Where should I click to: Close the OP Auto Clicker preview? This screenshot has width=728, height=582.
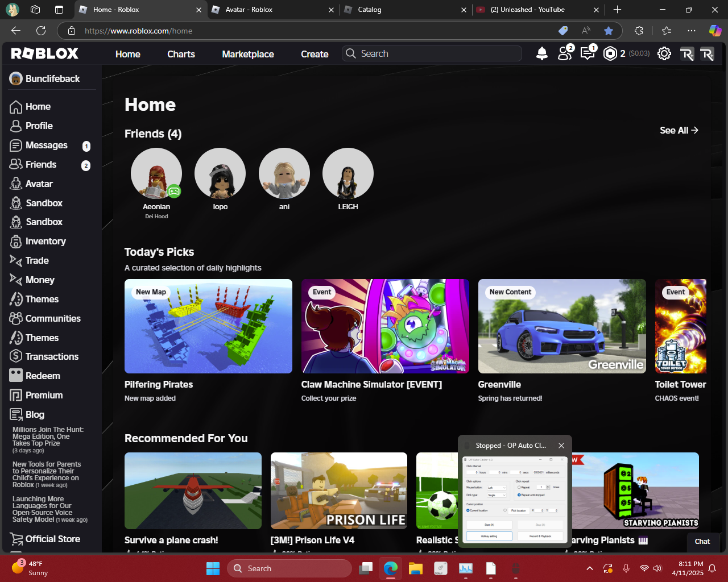point(561,446)
